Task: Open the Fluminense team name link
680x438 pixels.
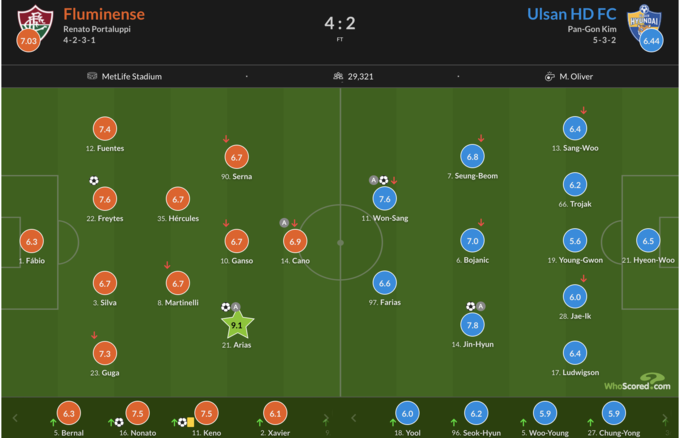Action: pyautogui.click(x=104, y=14)
